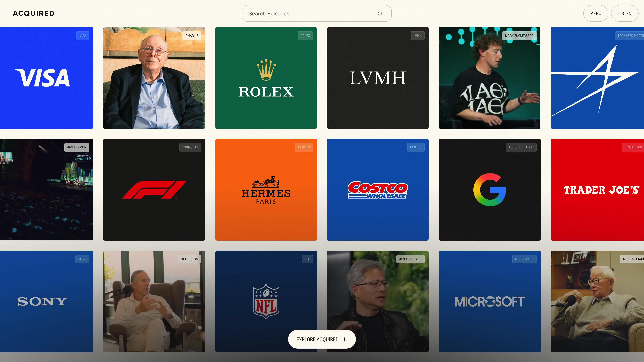Image resolution: width=644 pixels, height=362 pixels.
Task: Open the LVMH episode tile
Action: [378, 78]
